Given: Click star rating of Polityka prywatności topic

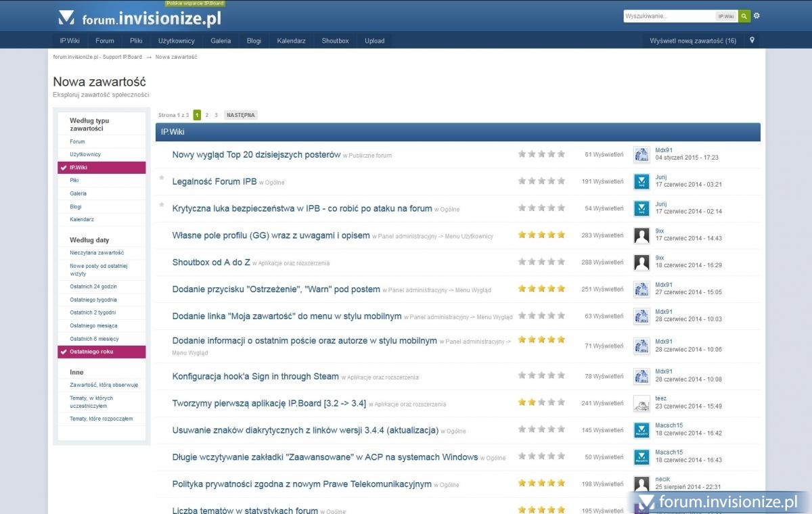Looking at the screenshot, I should 541,483.
